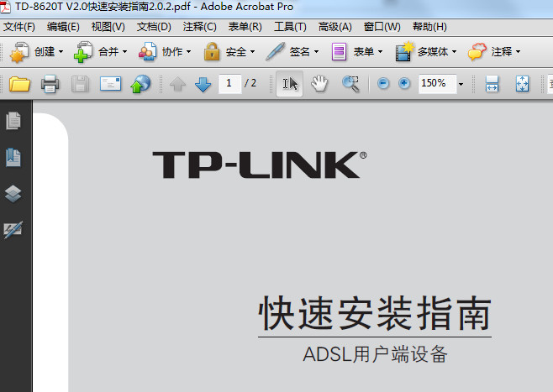Viewport: 553px width, 392px height.
Task: Open the 工具(T) menu
Action: [x=290, y=27]
